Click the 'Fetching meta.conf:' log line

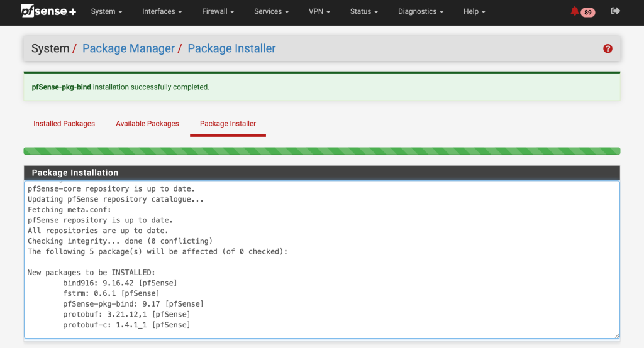[x=69, y=210]
